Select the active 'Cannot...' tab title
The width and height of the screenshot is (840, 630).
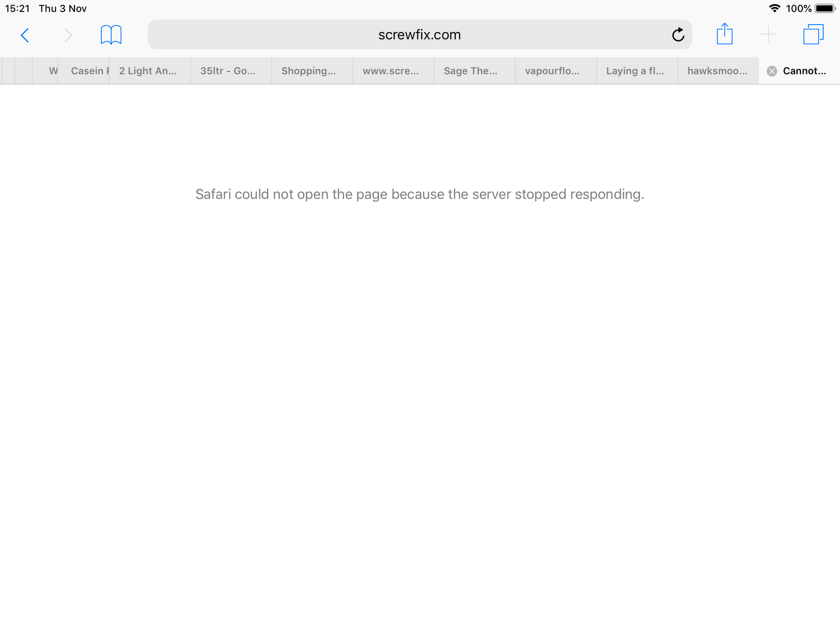coord(804,71)
